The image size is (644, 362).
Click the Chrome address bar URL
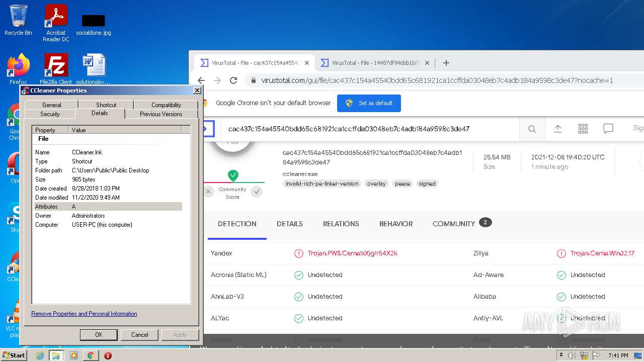tap(437, 80)
